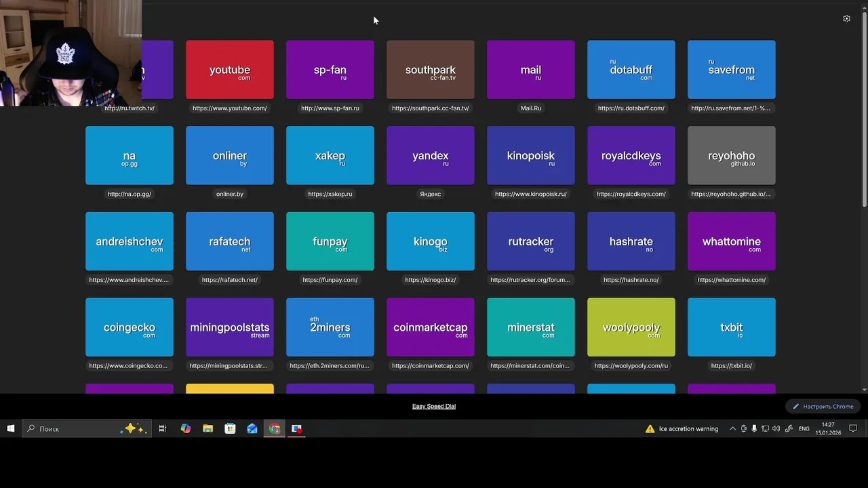
Task: Open the reyohoho github.io tile
Action: [732, 155]
